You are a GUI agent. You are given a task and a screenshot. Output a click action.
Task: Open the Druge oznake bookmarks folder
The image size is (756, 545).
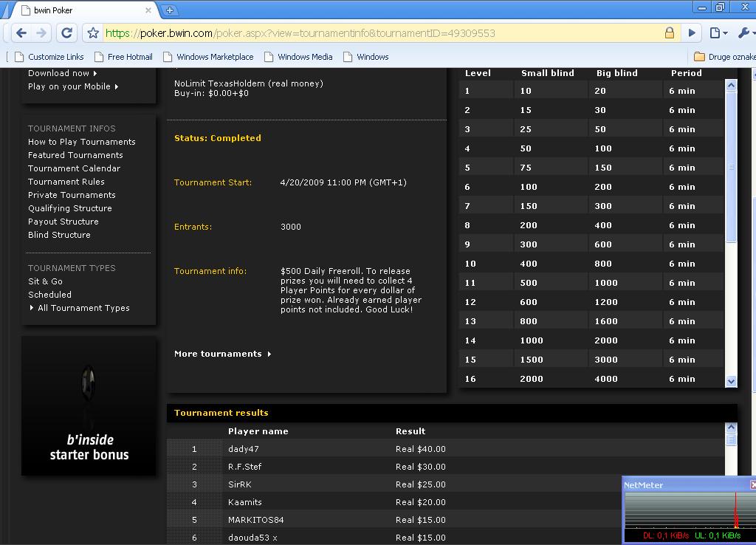[725, 57]
